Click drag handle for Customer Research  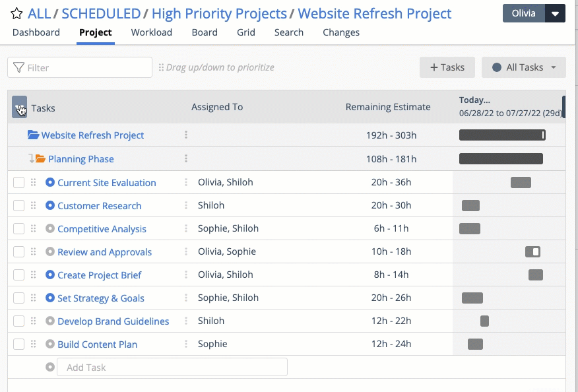34,206
